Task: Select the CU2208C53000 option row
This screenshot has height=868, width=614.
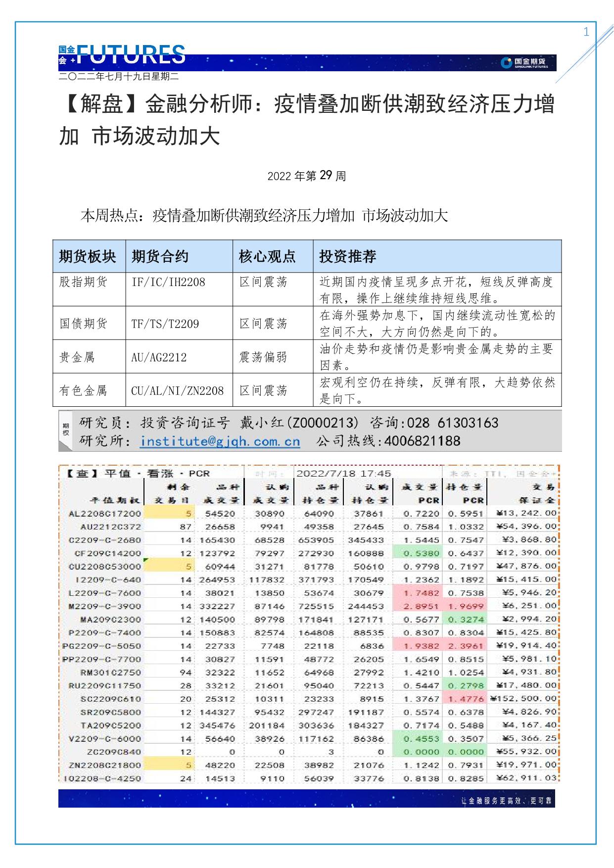Action: point(309,567)
